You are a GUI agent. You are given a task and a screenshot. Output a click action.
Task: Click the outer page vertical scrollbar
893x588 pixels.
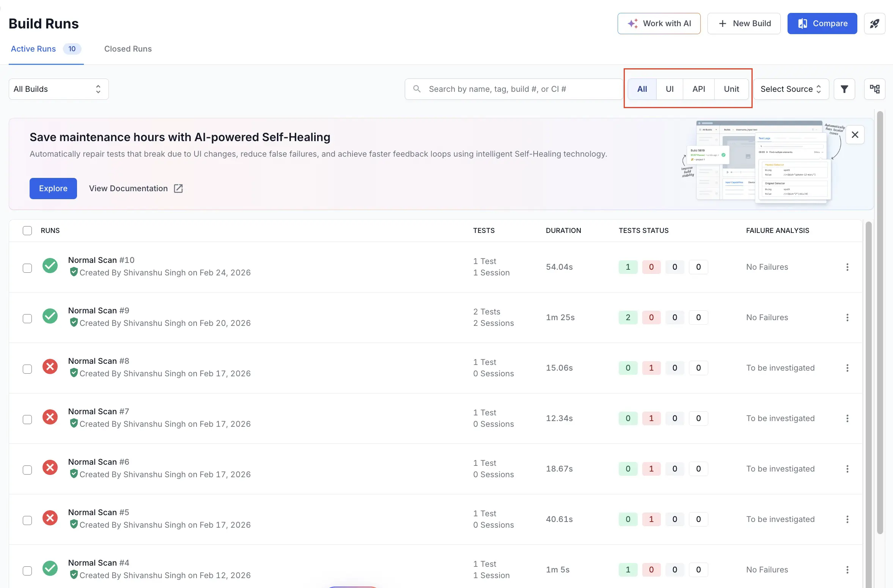(x=880, y=322)
